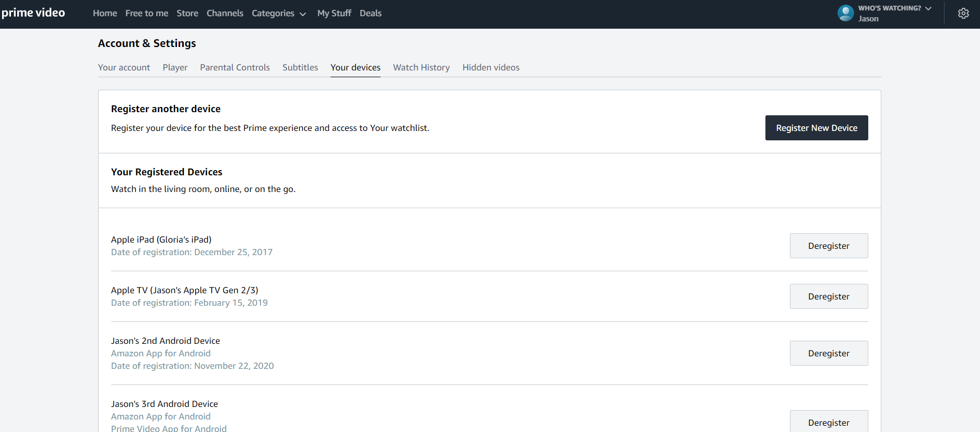Click 'Date of registration: November 22, 2020'
This screenshot has height=432, width=980.
pos(193,366)
